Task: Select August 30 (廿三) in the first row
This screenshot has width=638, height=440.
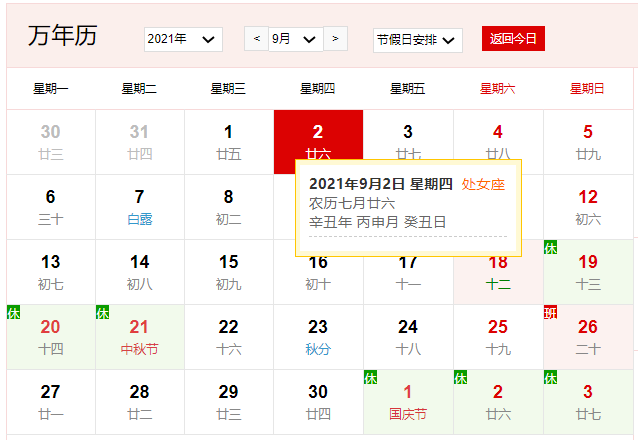Action: (x=51, y=142)
